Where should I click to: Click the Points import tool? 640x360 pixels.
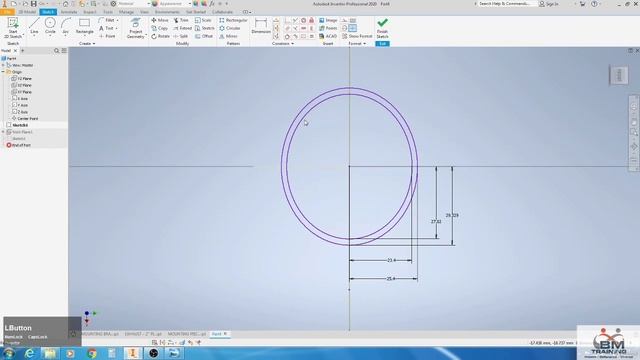(328, 28)
